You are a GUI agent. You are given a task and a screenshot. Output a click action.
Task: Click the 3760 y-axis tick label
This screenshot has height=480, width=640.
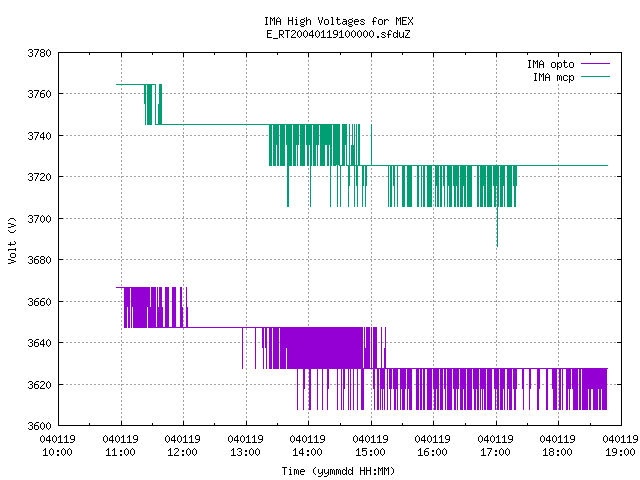tap(40, 94)
